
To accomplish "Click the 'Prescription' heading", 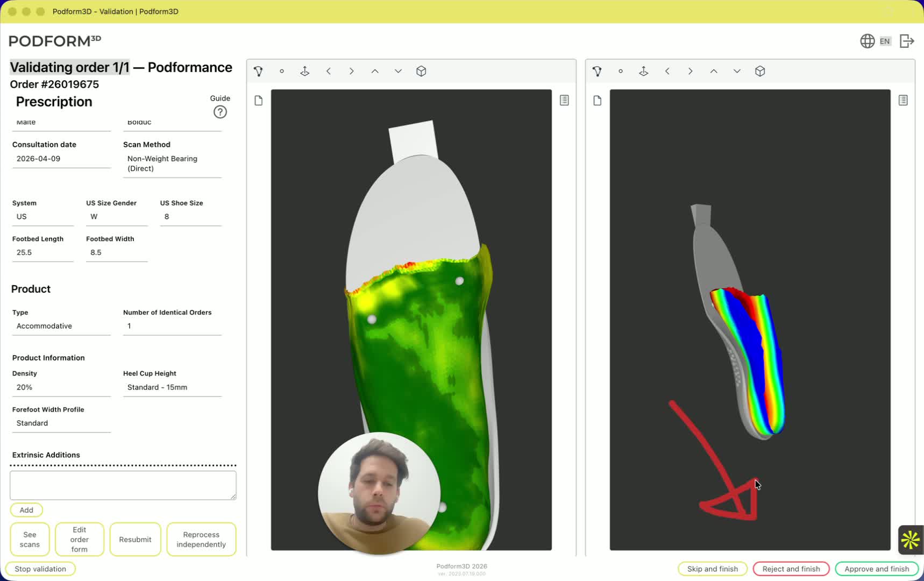I will click(x=54, y=102).
